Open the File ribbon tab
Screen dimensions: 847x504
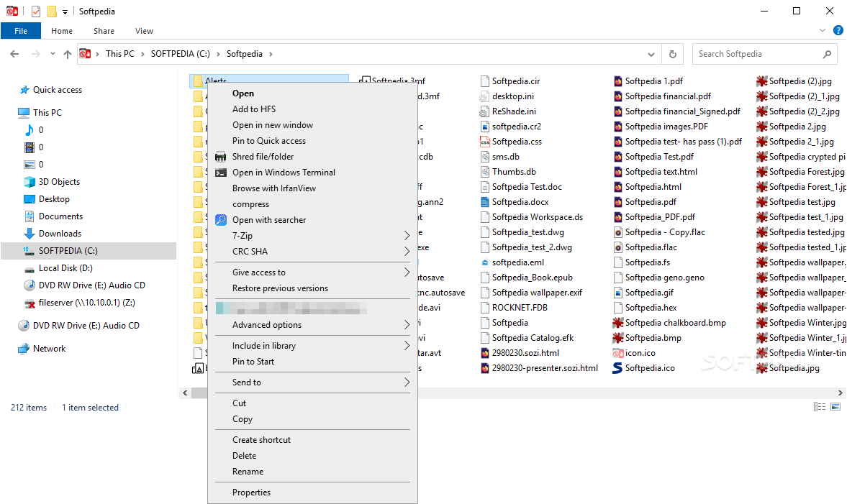pyautogui.click(x=21, y=31)
